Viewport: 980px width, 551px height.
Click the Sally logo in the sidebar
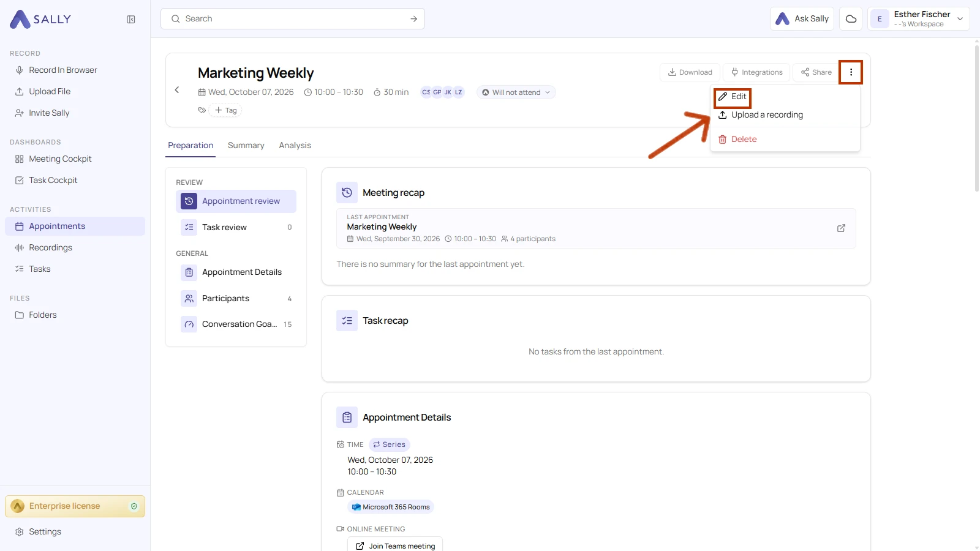[x=40, y=20]
